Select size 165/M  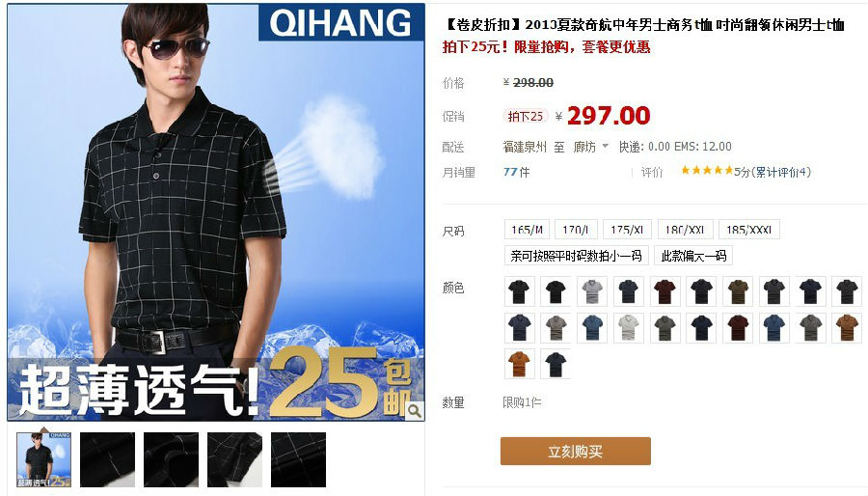click(527, 229)
